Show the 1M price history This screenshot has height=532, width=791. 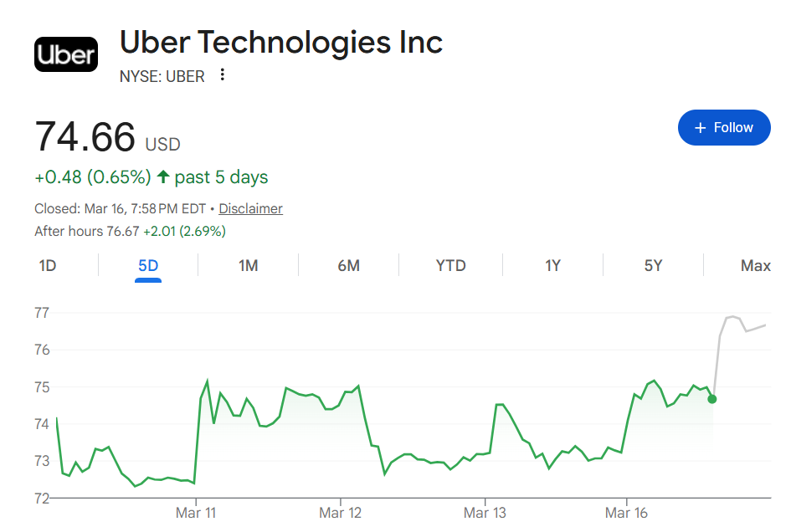(249, 266)
